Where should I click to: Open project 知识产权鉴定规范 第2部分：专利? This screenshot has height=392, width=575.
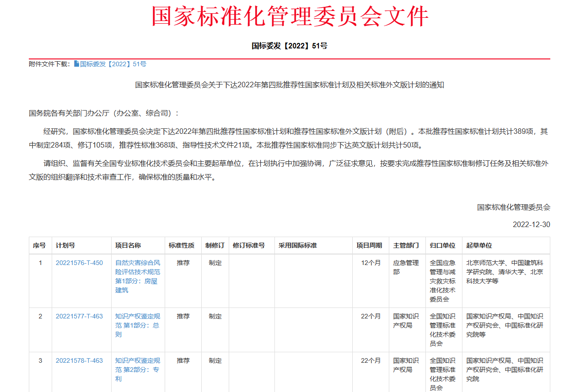138,370
